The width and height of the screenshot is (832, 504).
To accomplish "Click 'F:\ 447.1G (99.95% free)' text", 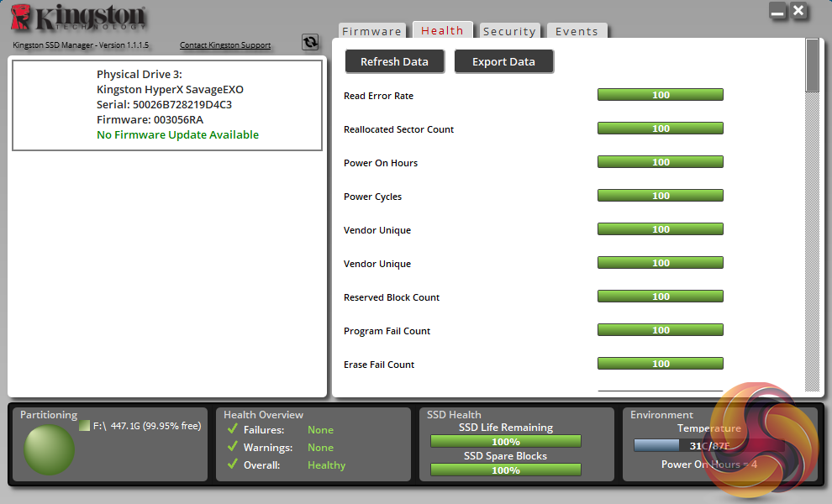I will coord(147,426).
